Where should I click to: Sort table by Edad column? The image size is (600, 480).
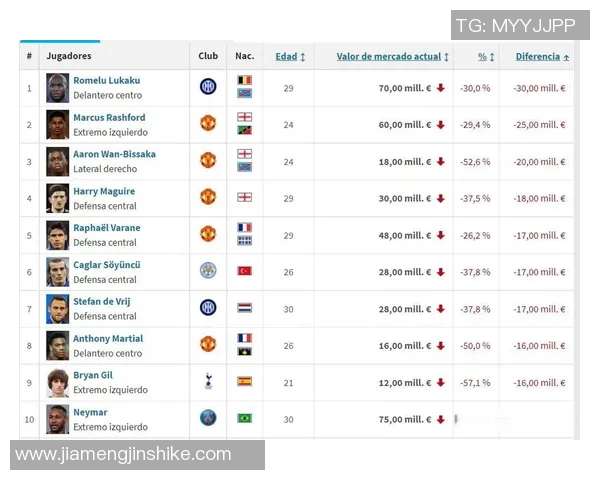290,57
